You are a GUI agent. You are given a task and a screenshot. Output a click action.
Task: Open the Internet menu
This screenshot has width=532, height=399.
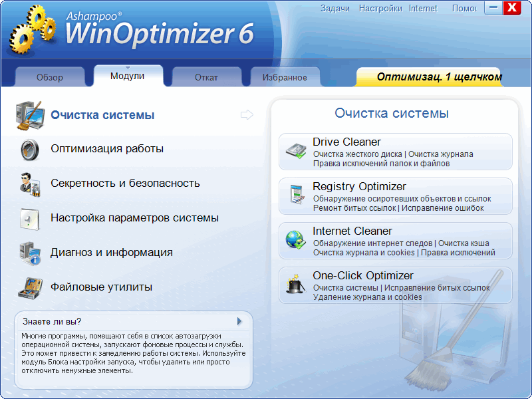pos(423,8)
